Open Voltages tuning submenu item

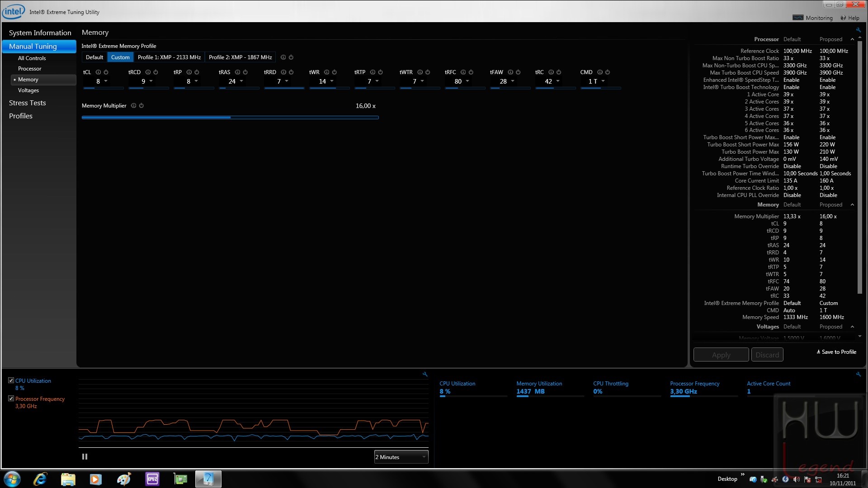pos(28,90)
